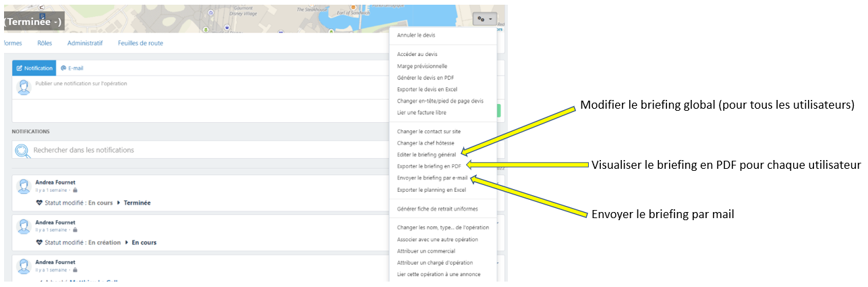868x287 pixels.
Task: Go to the Administratif tab
Action: coord(85,43)
